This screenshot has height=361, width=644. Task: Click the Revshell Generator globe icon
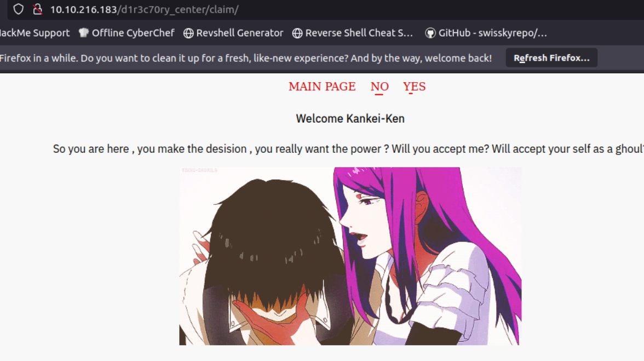click(x=188, y=33)
